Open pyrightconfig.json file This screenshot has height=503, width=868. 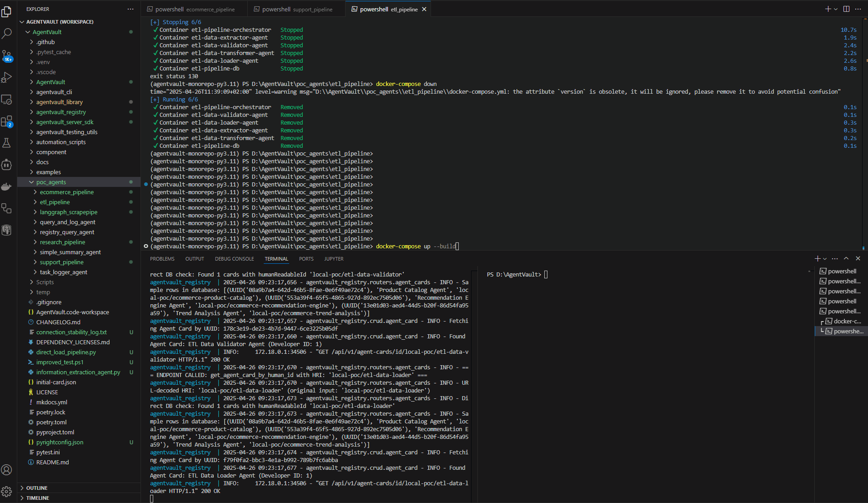pos(78,442)
